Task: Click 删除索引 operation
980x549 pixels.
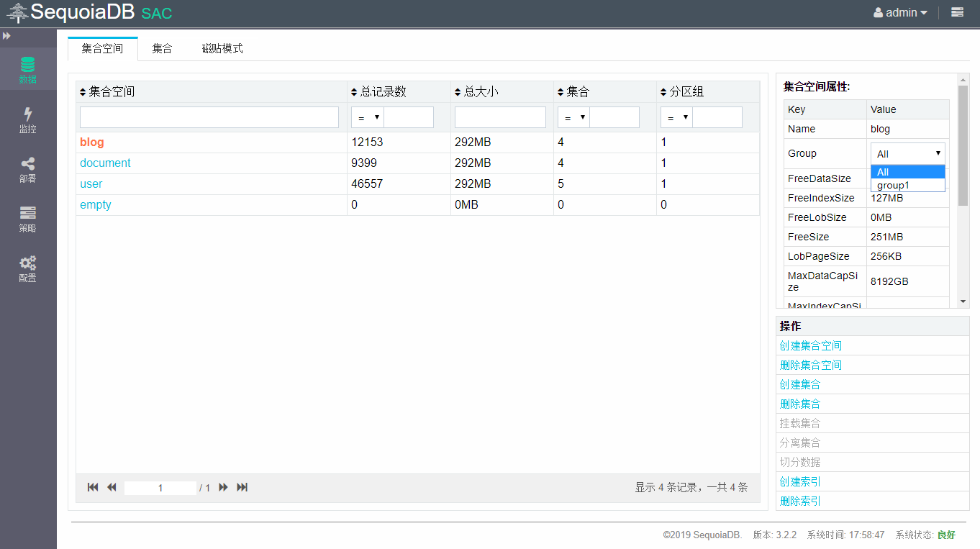Action: click(800, 501)
